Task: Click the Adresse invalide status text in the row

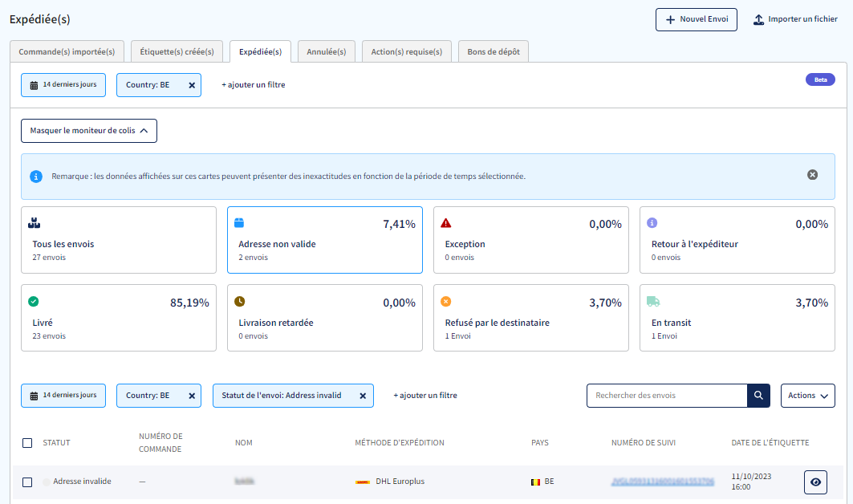Action: [82, 482]
